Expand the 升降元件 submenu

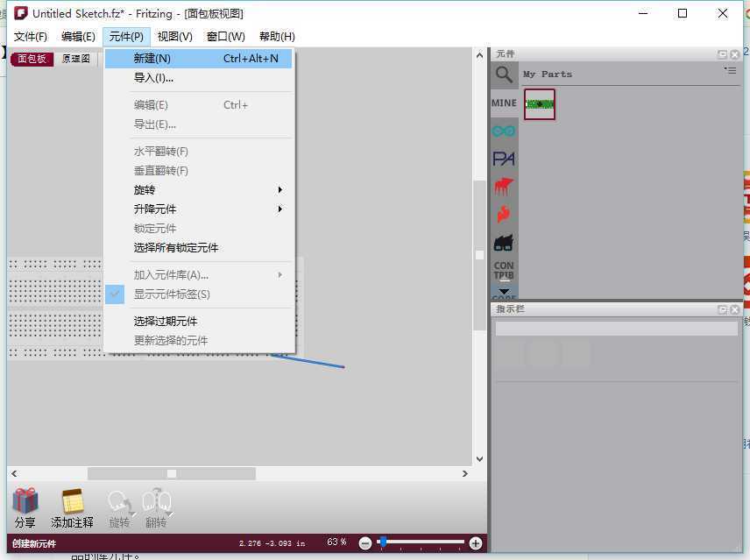coord(198,209)
